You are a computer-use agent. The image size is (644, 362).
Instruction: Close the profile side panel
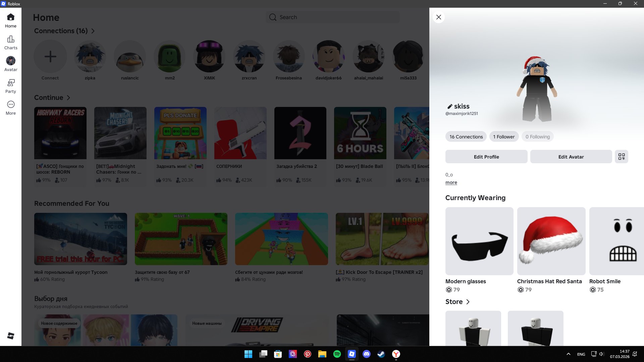click(x=439, y=17)
